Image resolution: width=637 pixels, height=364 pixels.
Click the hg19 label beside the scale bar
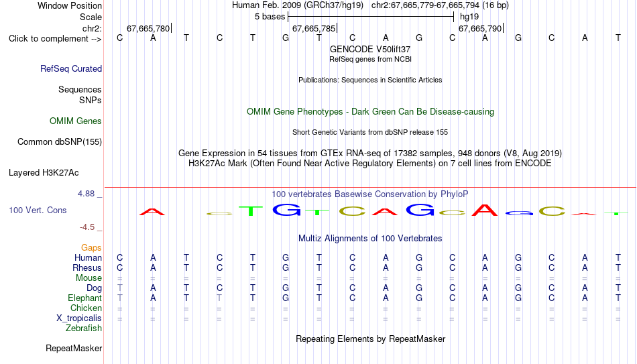point(469,17)
